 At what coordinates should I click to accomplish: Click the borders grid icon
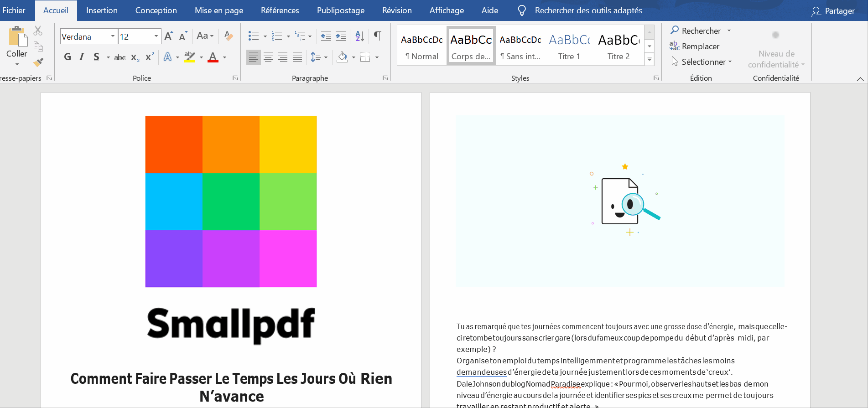tap(365, 57)
